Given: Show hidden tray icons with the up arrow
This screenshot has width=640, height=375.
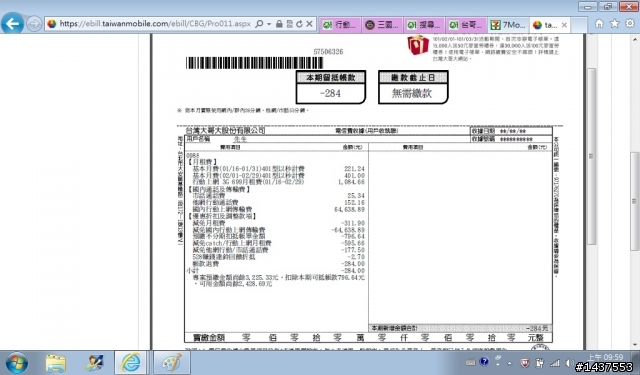Looking at the screenshot, I should [x=510, y=363].
